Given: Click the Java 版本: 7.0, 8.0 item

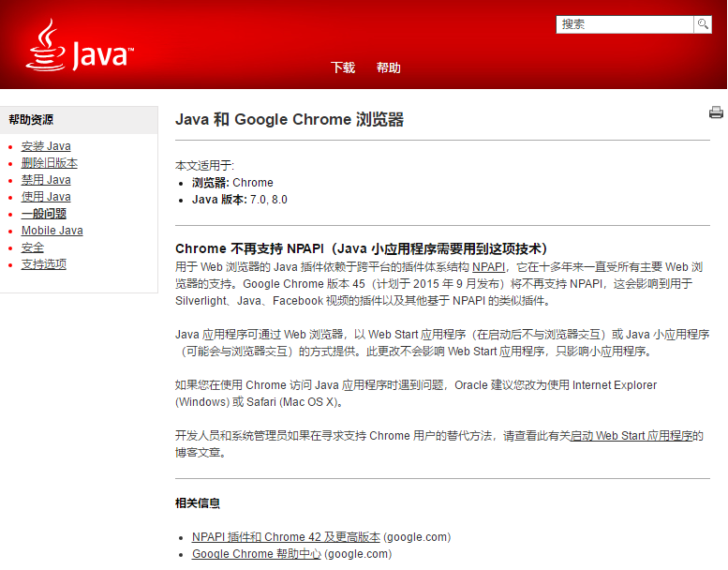Looking at the screenshot, I should click(240, 200).
